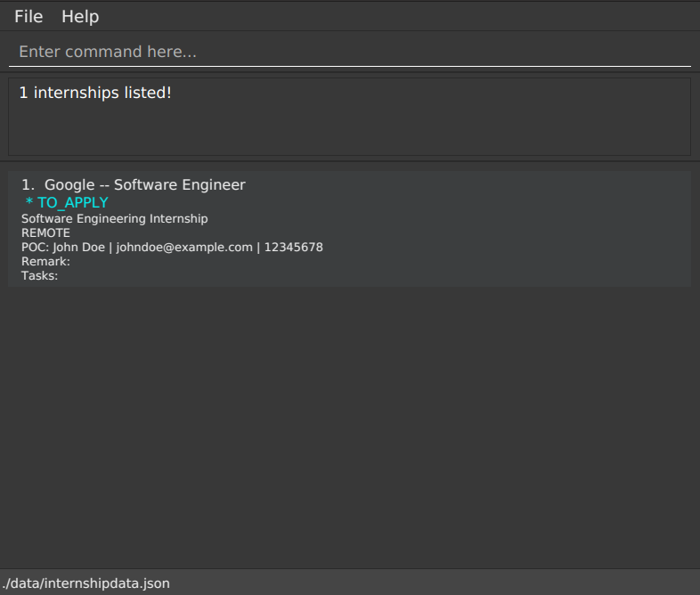Image resolution: width=700 pixels, height=595 pixels.
Task: Click the TO_APPLY status tag
Action: (67, 203)
